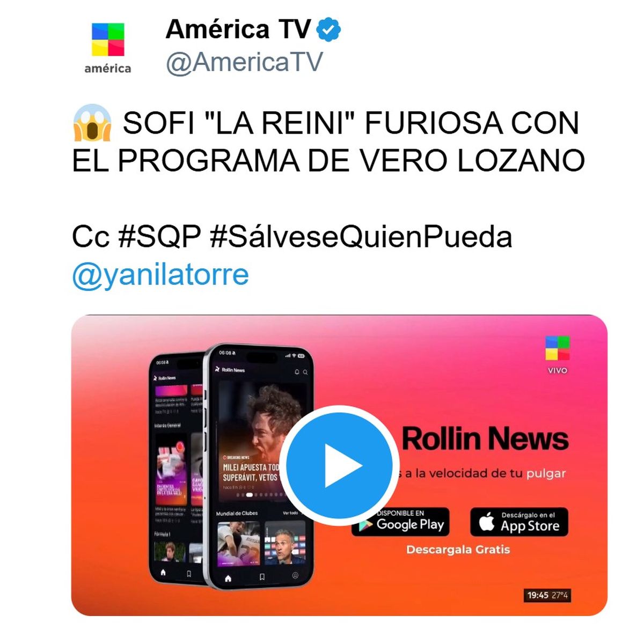The image size is (644, 644).
Task: Open the #SQP hashtag
Action: tap(159, 237)
